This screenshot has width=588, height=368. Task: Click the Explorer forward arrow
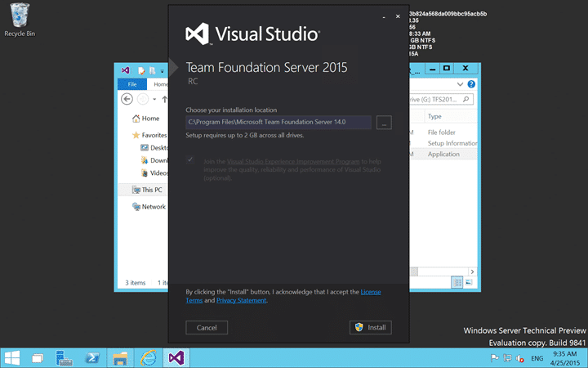pos(142,99)
